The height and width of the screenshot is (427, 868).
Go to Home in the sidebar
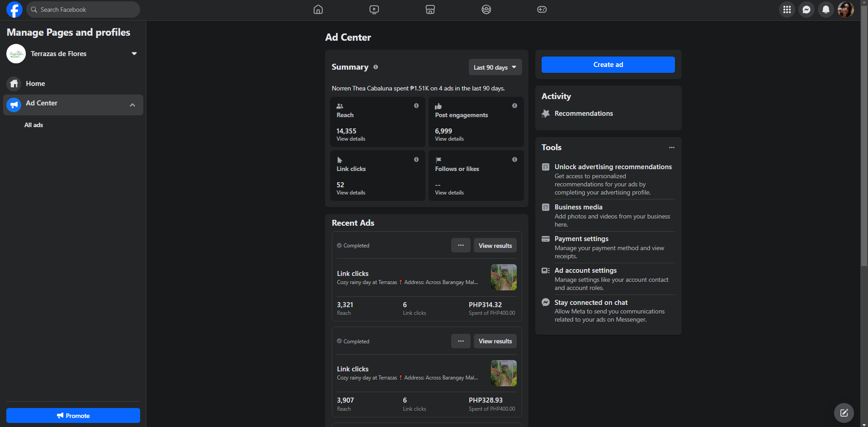click(35, 84)
